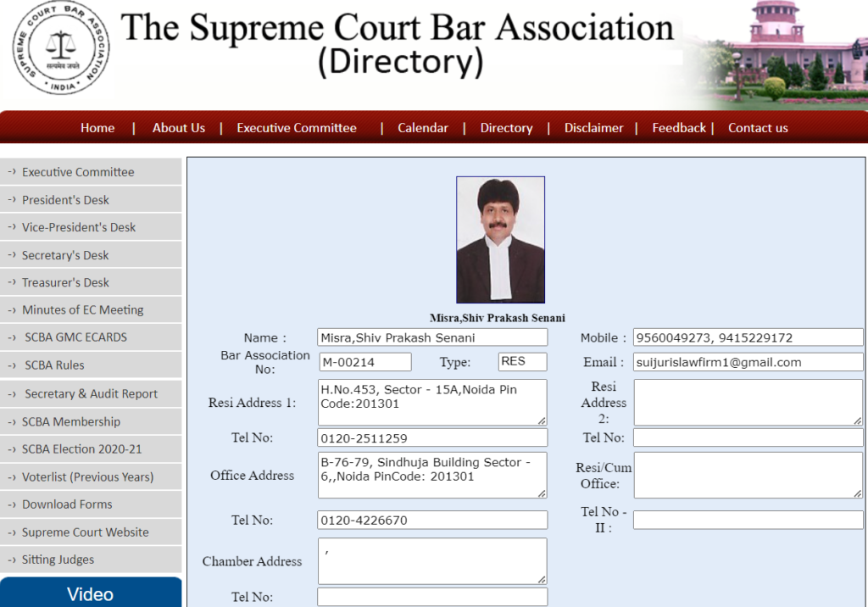Click the Type field showing RES
868x607 pixels.
click(x=522, y=362)
